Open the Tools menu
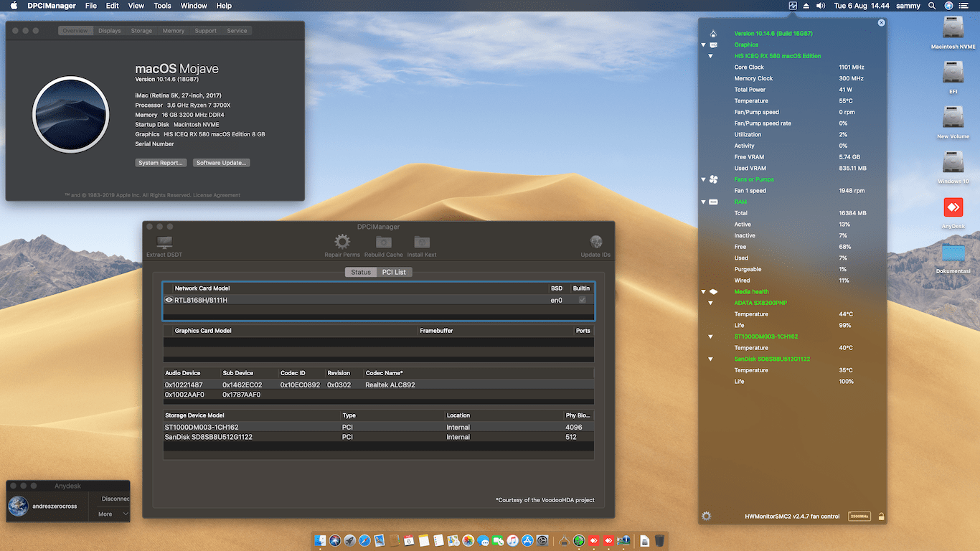Viewport: 980px width, 551px height. [162, 5]
